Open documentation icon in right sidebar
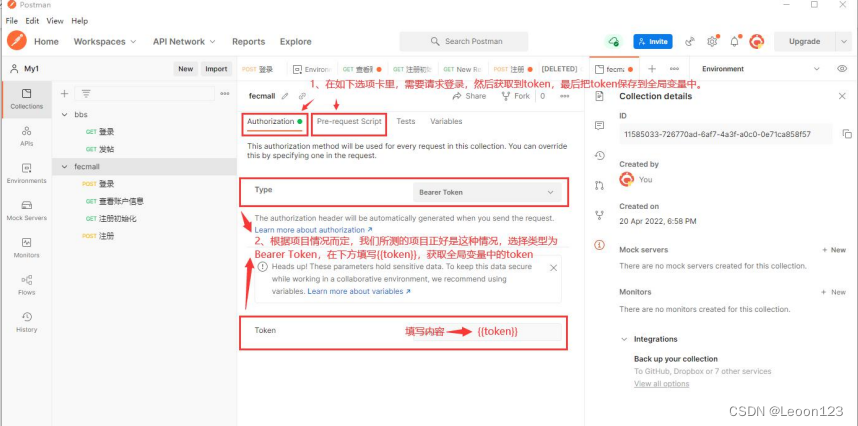This screenshot has height=426, width=858. coord(599,96)
